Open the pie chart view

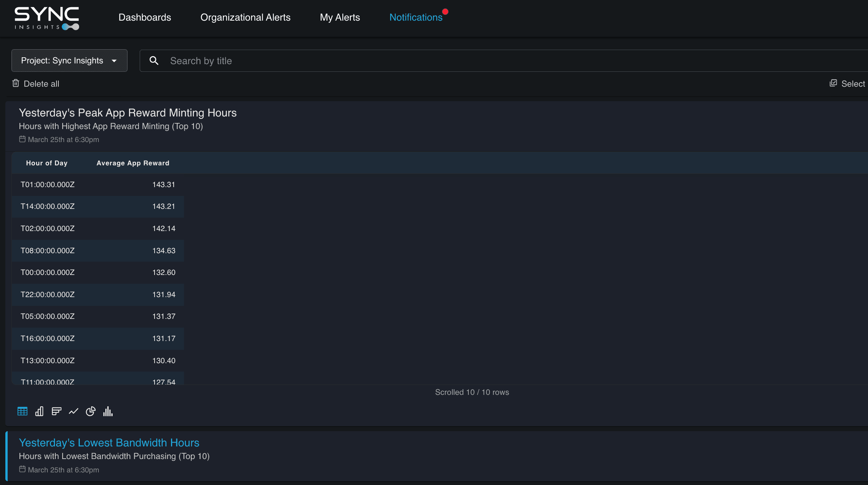coord(90,411)
